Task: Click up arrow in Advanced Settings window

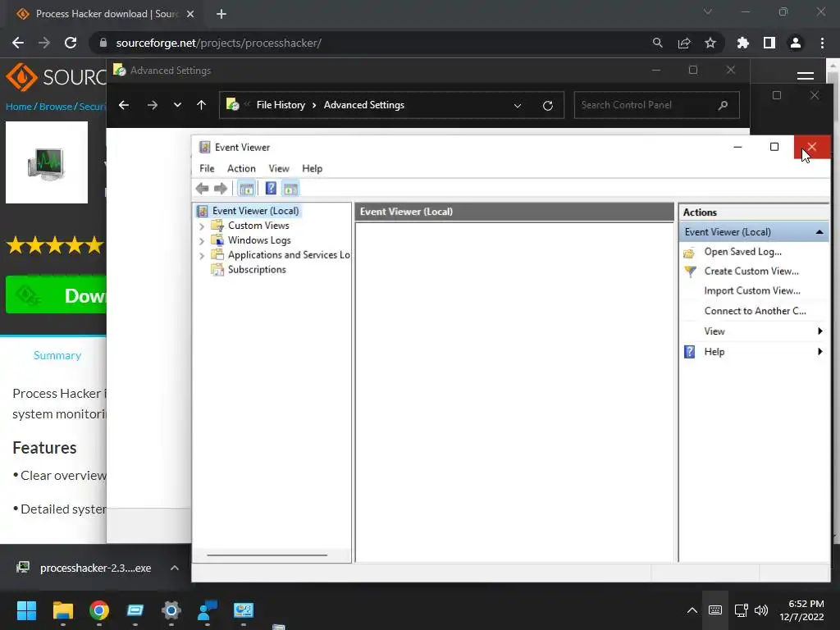Action: tap(202, 105)
